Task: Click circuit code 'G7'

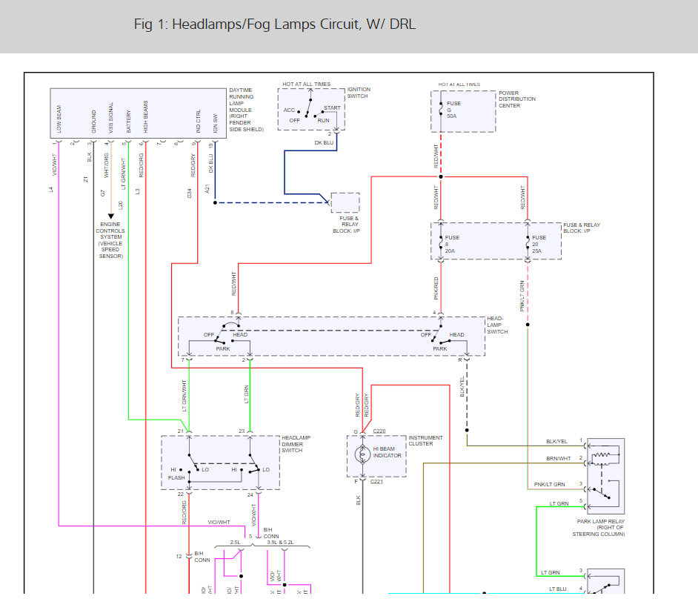Action: (103, 193)
